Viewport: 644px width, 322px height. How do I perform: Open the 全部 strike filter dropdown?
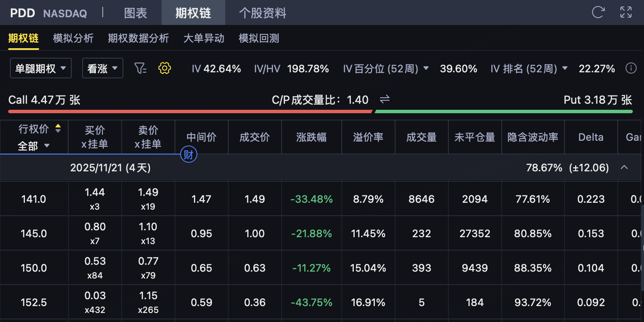pyautogui.click(x=34, y=146)
